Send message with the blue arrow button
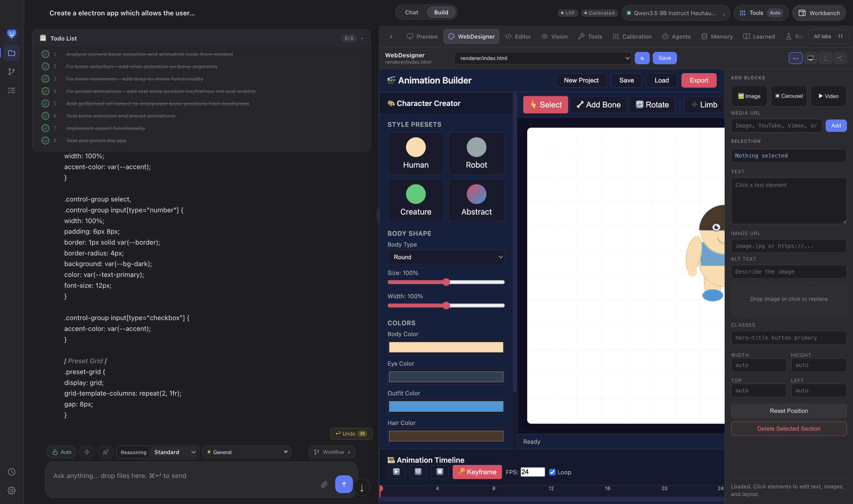 (x=344, y=484)
